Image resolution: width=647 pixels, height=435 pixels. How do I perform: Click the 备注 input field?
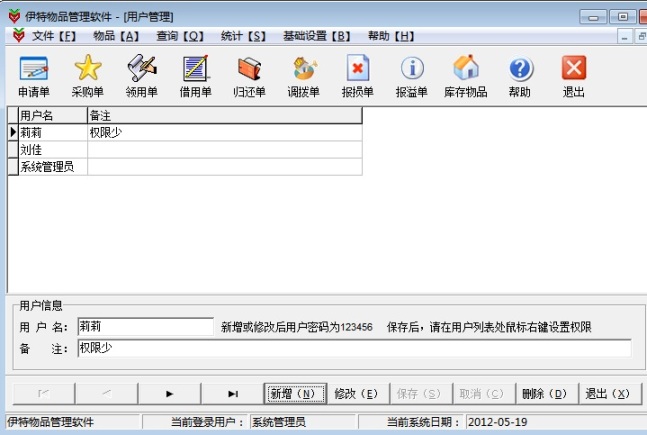point(354,348)
